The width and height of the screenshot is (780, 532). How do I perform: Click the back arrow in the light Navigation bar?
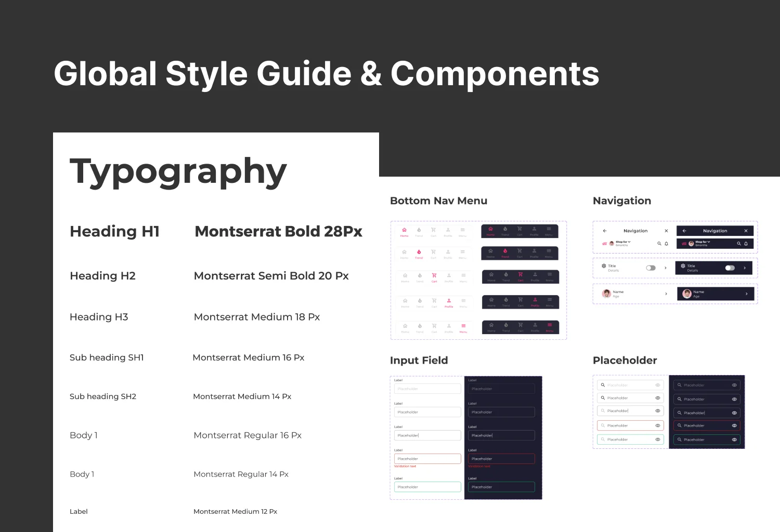(605, 231)
